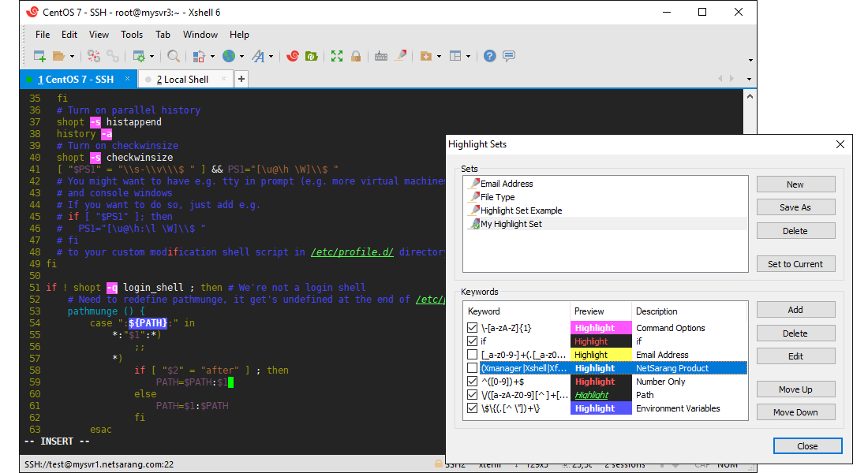Click the New button in Sets

point(795,184)
